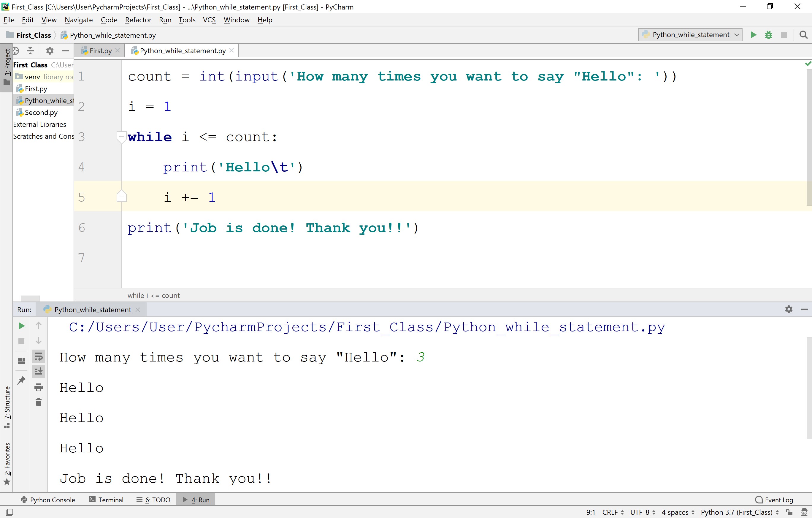The width and height of the screenshot is (812, 518).
Task: Print the console output
Action: point(39,387)
